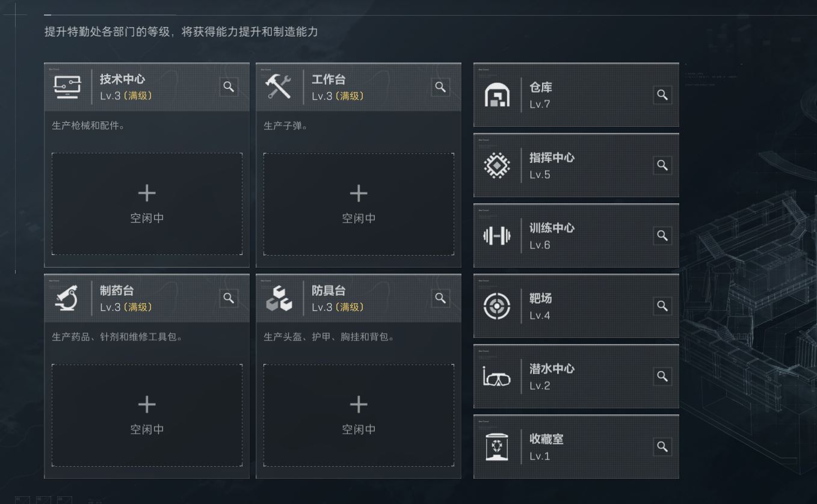Open the 训练中心 dumbbell icon
This screenshot has width=817, height=504.
(497, 236)
